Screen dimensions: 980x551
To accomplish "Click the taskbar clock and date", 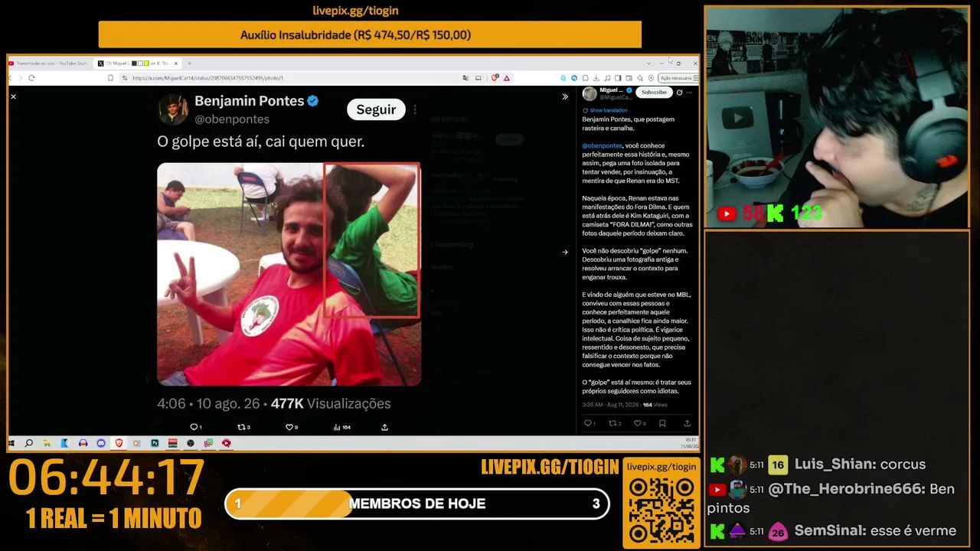I will [x=689, y=443].
